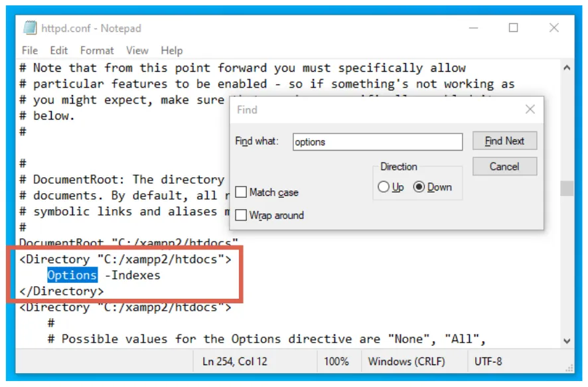Click the scrollbar down arrow
Screen dimensions: 588x387
coord(567,341)
